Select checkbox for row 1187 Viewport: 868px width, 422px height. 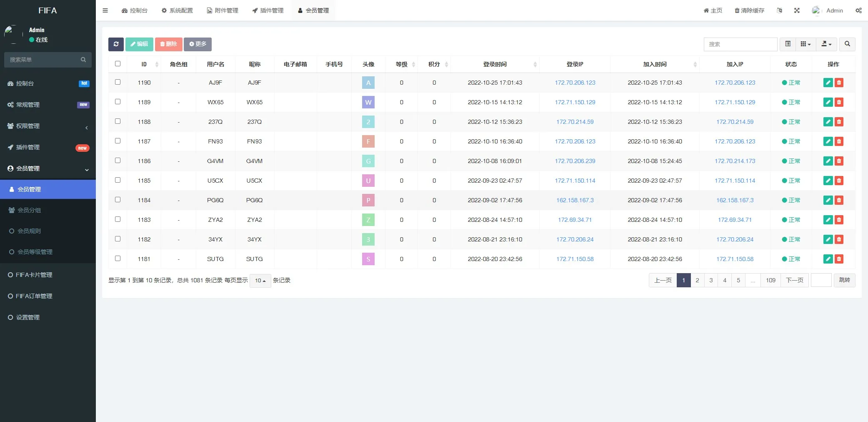point(118,141)
